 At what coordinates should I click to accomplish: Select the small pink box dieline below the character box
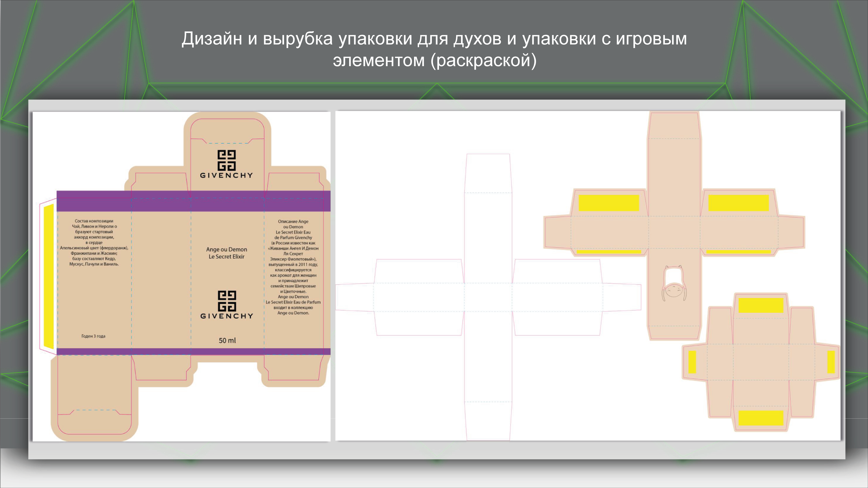coord(761,362)
